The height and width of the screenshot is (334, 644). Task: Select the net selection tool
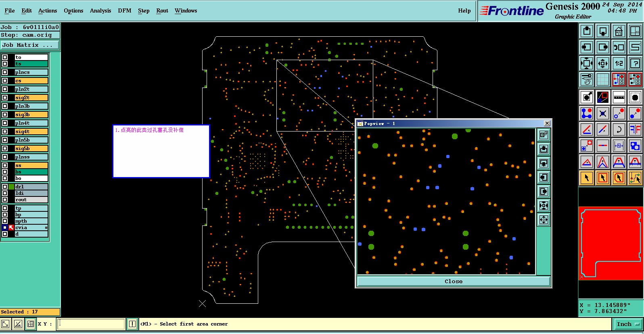635,178
